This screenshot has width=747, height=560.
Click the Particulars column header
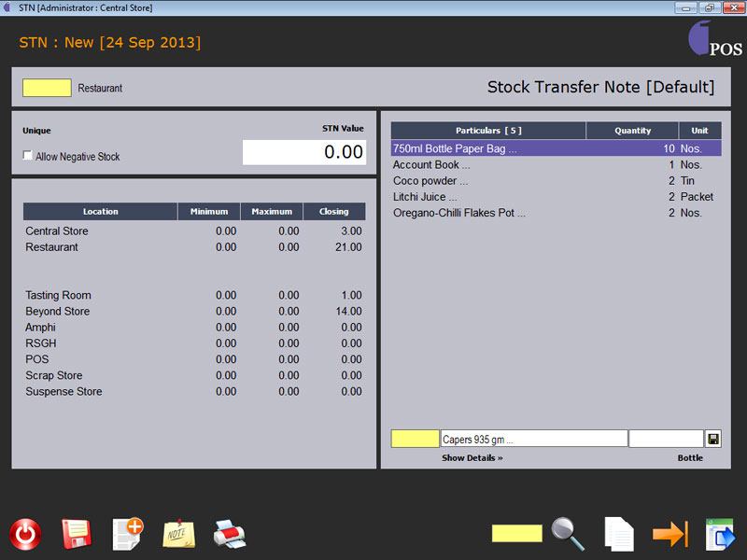click(x=488, y=131)
